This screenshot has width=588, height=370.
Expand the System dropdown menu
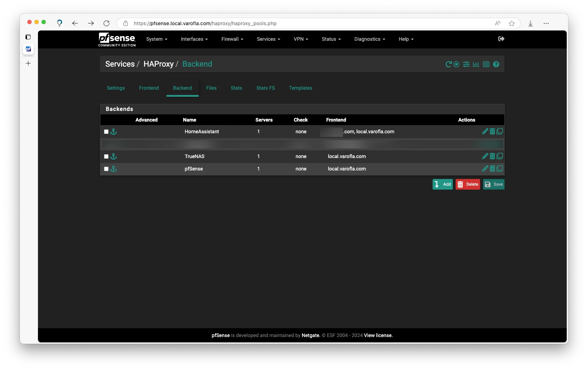(x=156, y=39)
